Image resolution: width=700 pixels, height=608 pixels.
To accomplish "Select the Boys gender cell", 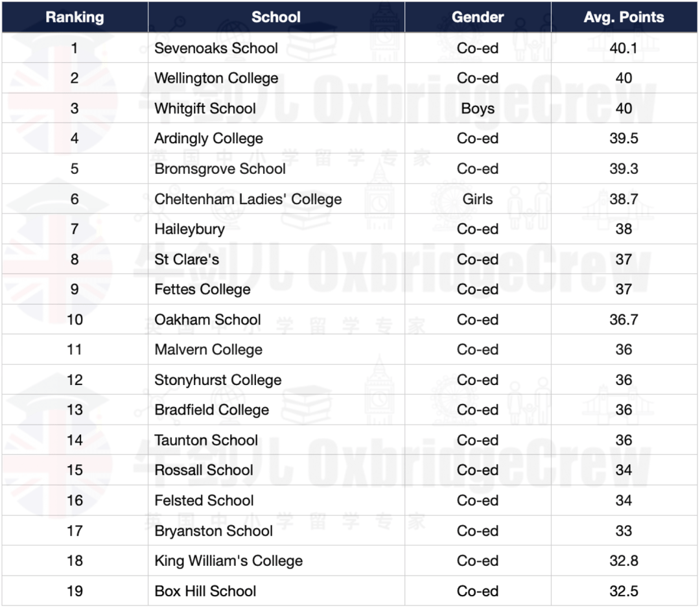I will (x=478, y=108).
